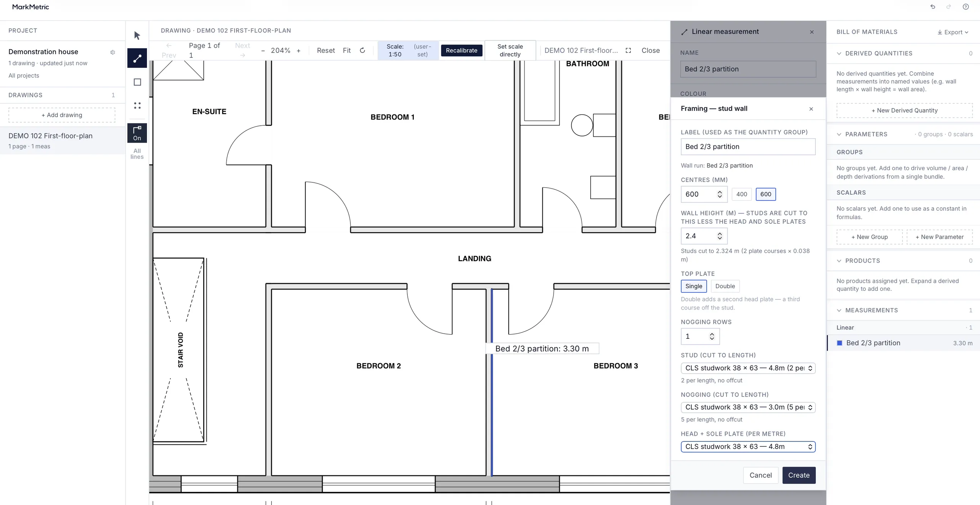Click the wall height stepper arrows
980x505 pixels.
coord(720,236)
